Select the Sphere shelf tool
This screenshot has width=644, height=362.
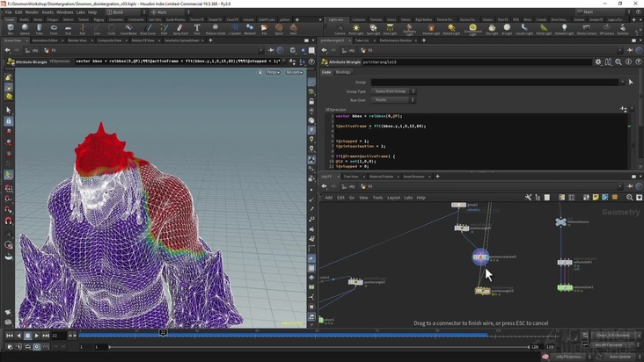click(x=25, y=29)
